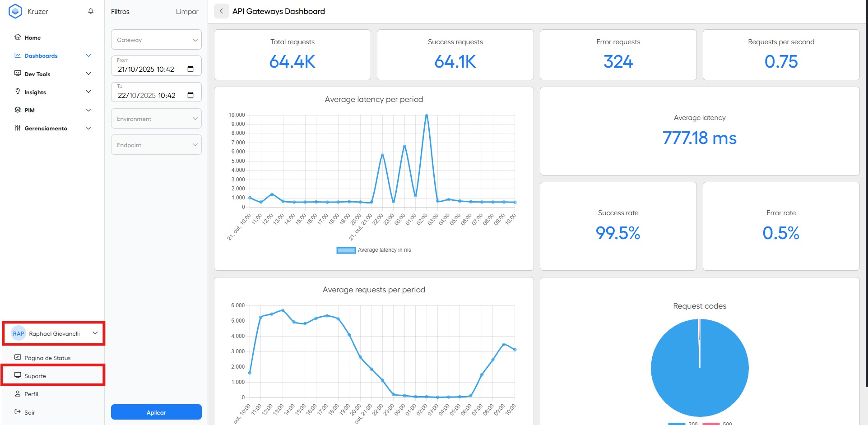Click the Insights lightbulb icon
Image resolution: width=868 pixels, height=425 pixels.
click(18, 92)
